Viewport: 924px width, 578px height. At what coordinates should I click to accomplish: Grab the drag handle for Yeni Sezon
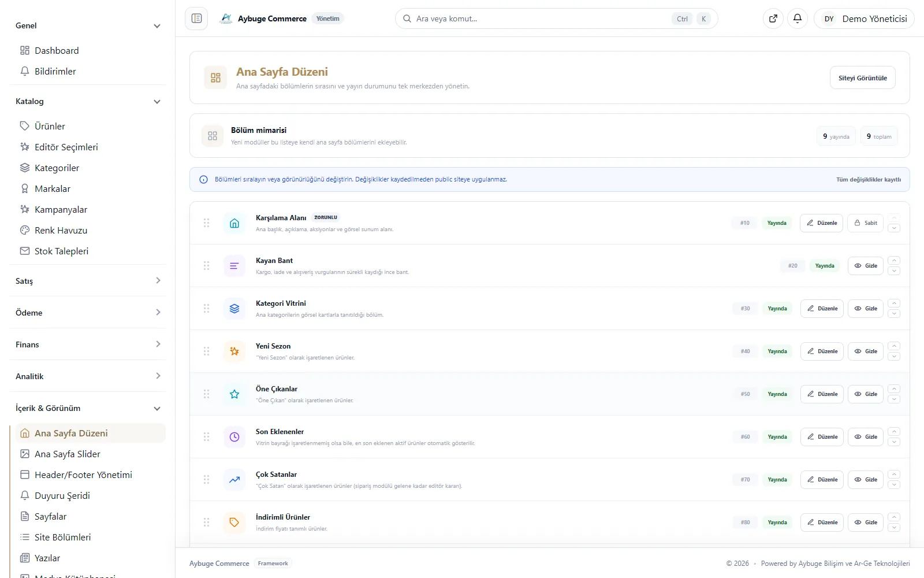[206, 351]
